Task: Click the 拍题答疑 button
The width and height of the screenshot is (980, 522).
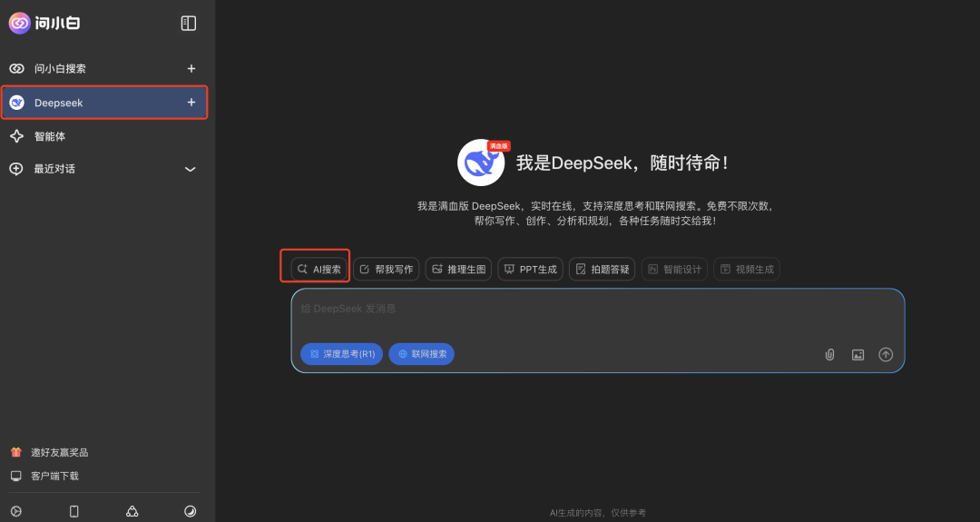Action: [x=603, y=269]
